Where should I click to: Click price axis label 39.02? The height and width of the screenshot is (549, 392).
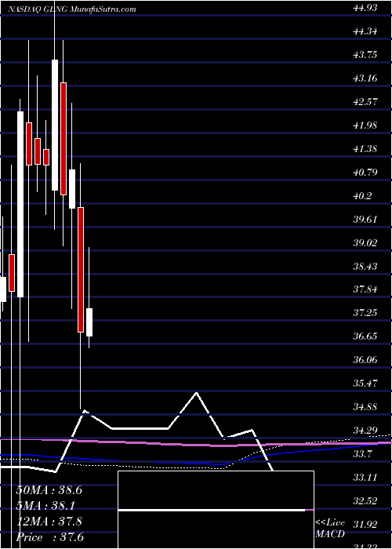point(365,243)
